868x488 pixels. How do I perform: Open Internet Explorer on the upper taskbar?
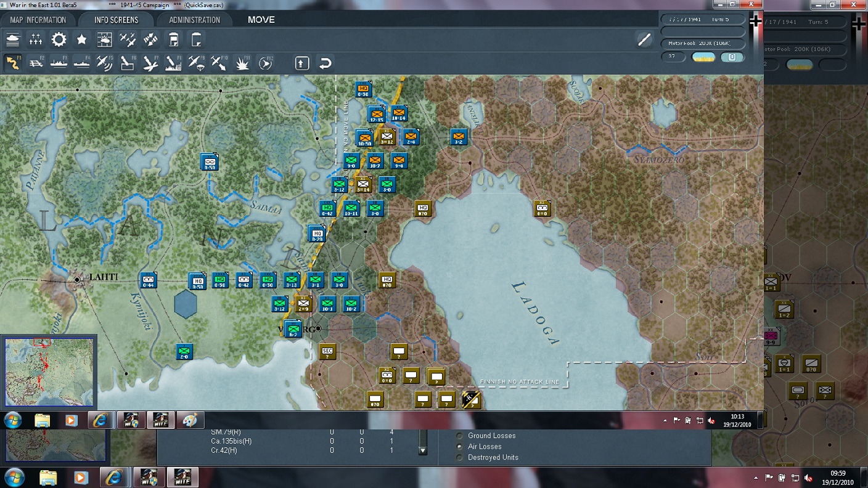point(100,420)
